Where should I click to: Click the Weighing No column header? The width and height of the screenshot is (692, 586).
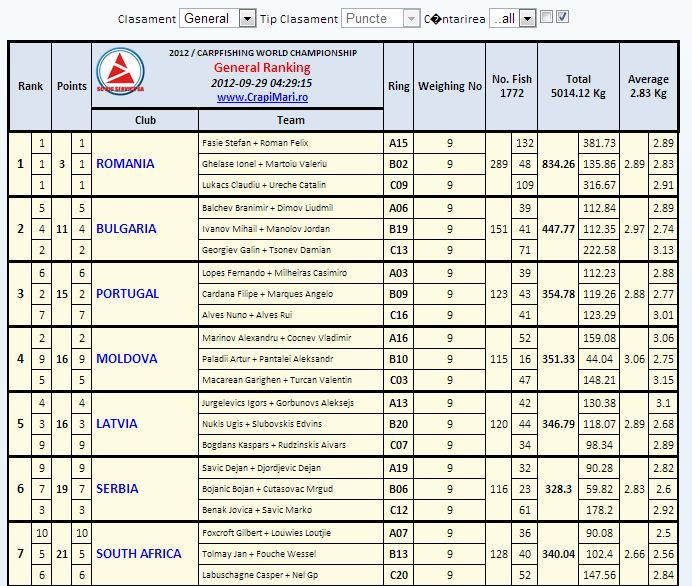(450, 86)
